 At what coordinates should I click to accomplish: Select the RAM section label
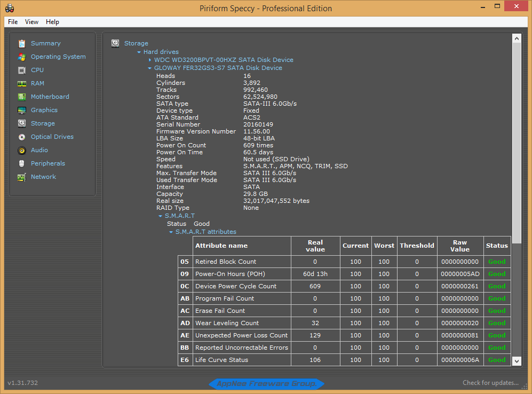tap(38, 83)
